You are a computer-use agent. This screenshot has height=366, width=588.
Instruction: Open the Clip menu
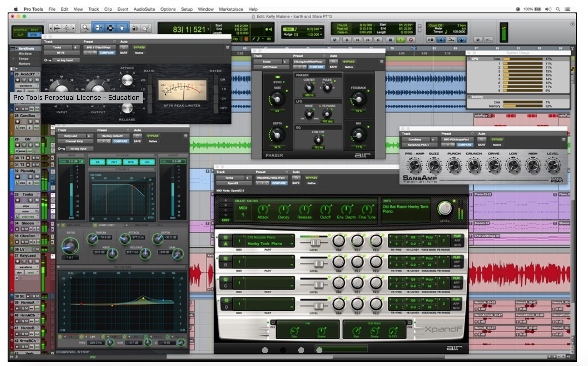(x=108, y=9)
